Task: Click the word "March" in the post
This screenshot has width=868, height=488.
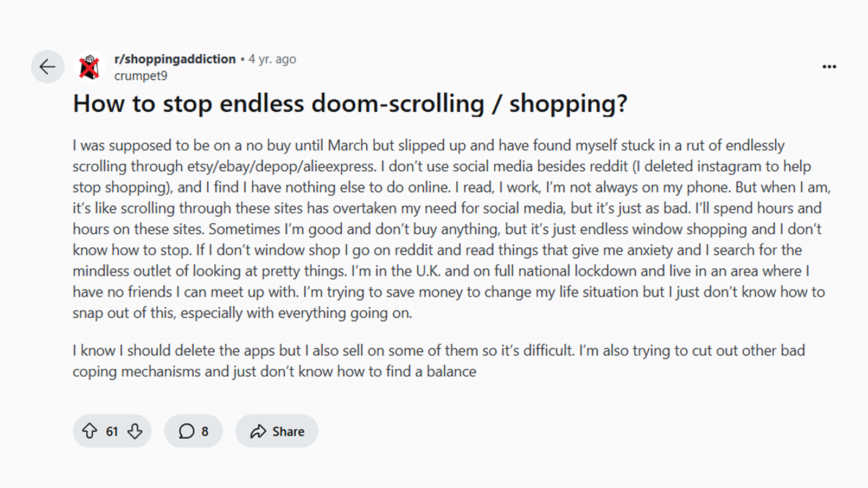Action: click(x=348, y=145)
